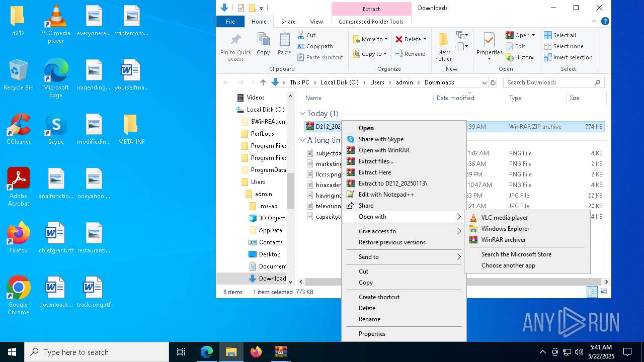The image size is (644, 362).
Task: Collapse the Today group
Action: tap(302, 114)
